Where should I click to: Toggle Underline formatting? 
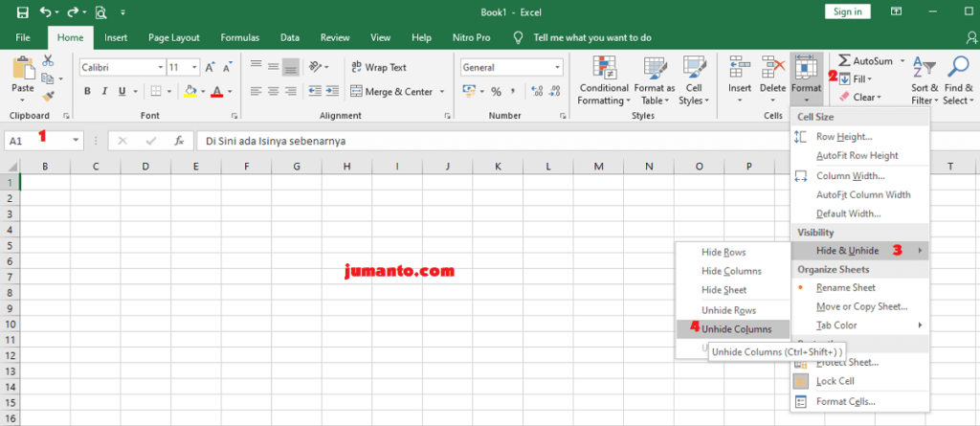[x=122, y=91]
